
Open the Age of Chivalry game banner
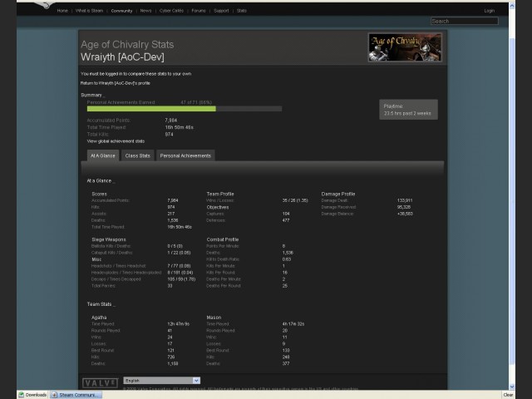pyautogui.click(x=405, y=47)
